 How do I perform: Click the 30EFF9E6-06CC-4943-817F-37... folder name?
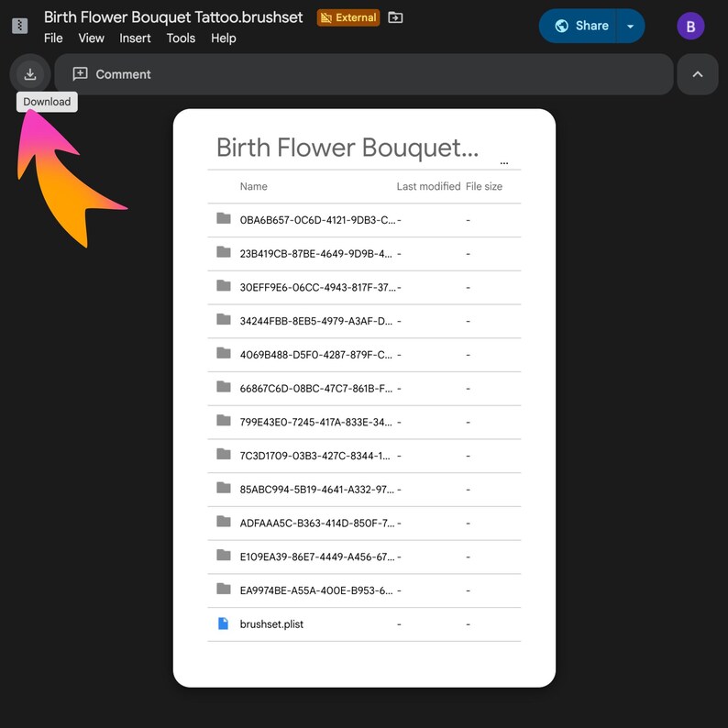click(x=317, y=287)
